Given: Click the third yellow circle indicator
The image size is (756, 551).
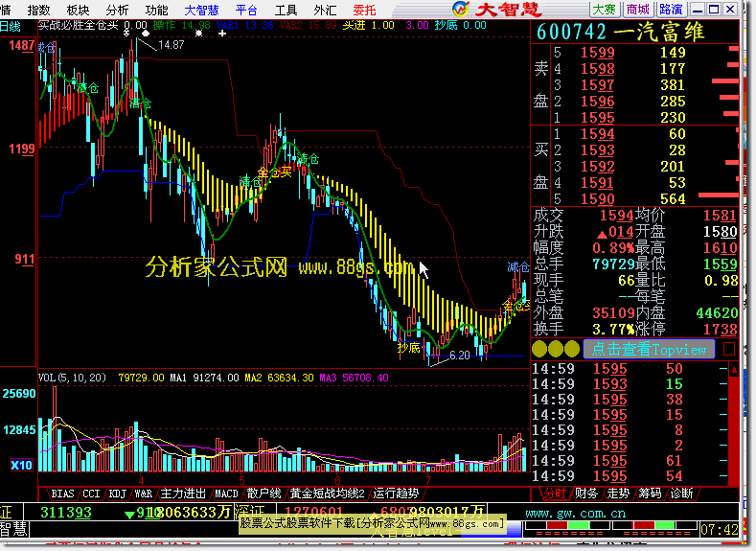Looking at the screenshot, I should [x=572, y=349].
